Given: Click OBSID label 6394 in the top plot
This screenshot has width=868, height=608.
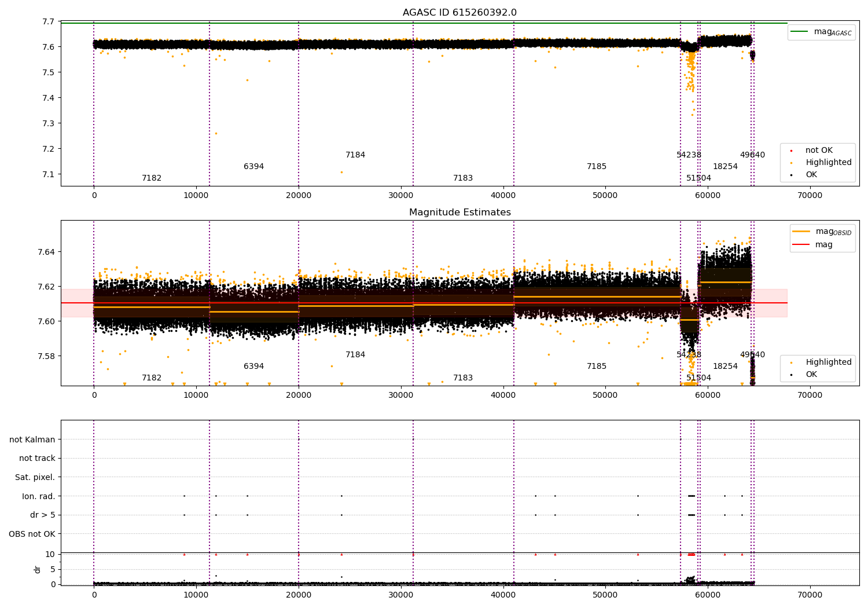Looking at the screenshot, I should 253,167.
